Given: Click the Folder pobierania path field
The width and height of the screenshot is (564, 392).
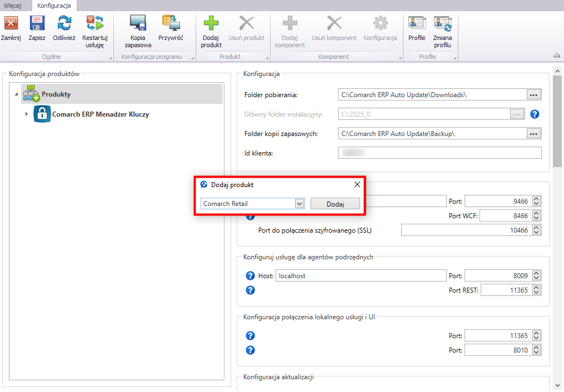Looking at the screenshot, I should (x=433, y=95).
